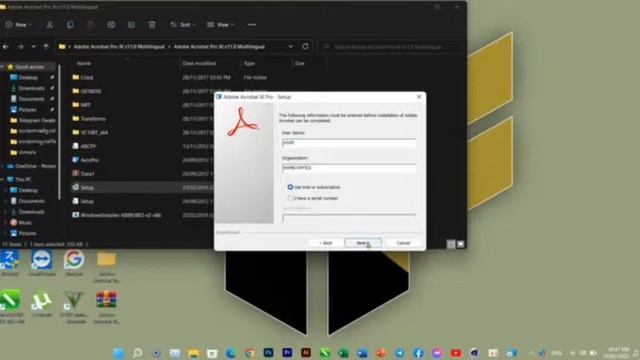This screenshot has width=640, height=360.
Task: Click the Windows Start button
Action: click(119, 353)
